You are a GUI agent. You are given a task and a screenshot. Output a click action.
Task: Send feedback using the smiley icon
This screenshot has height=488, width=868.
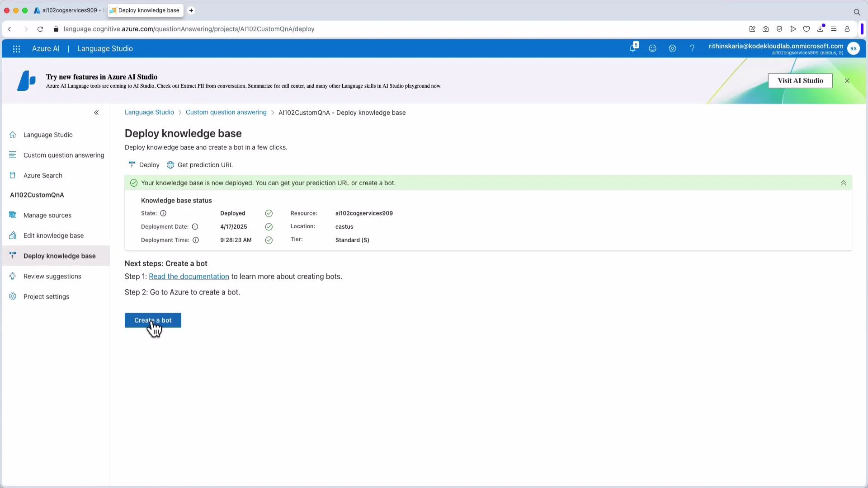click(652, 48)
